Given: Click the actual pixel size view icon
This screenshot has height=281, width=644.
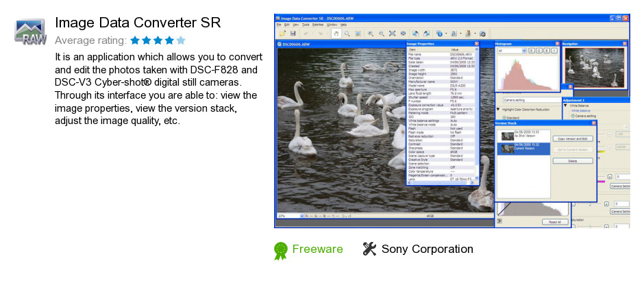Looking at the screenshot, I should click(x=404, y=34).
